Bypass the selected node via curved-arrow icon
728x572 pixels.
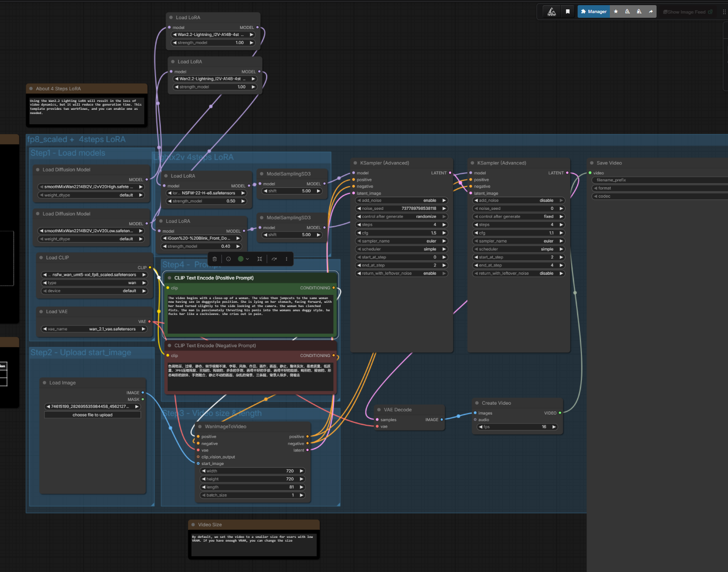[274, 259]
